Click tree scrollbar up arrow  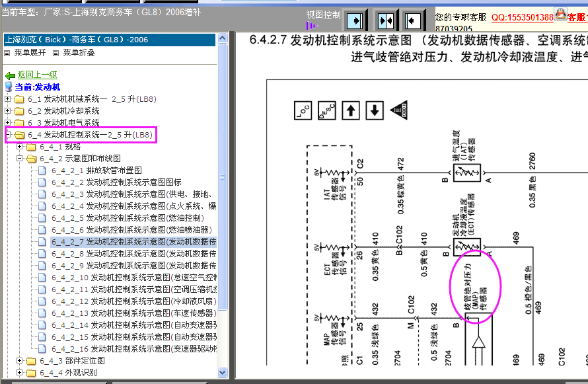coord(223,38)
